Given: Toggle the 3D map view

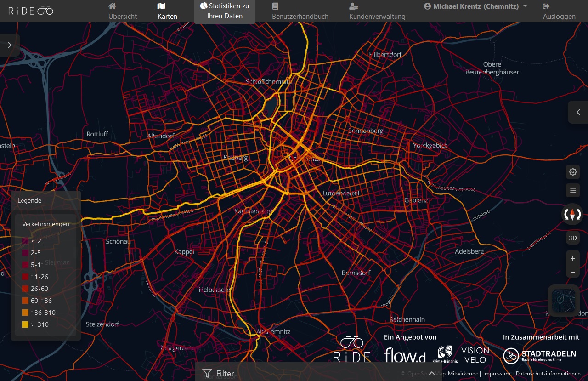Looking at the screenshot, I should coord(573,238).
